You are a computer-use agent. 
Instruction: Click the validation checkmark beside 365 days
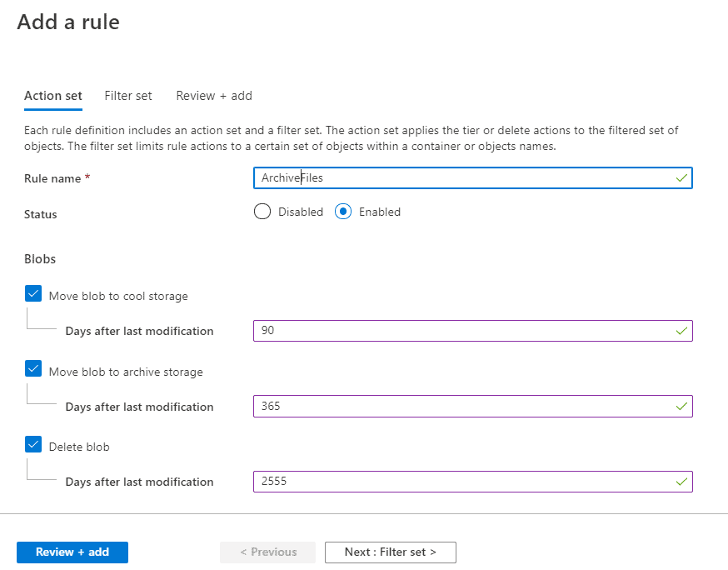(x=681, y=407)
